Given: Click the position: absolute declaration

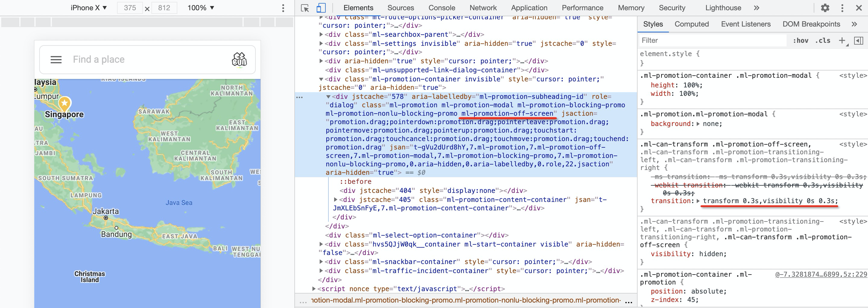Looking at the screenshot, I should pos(689,291).
